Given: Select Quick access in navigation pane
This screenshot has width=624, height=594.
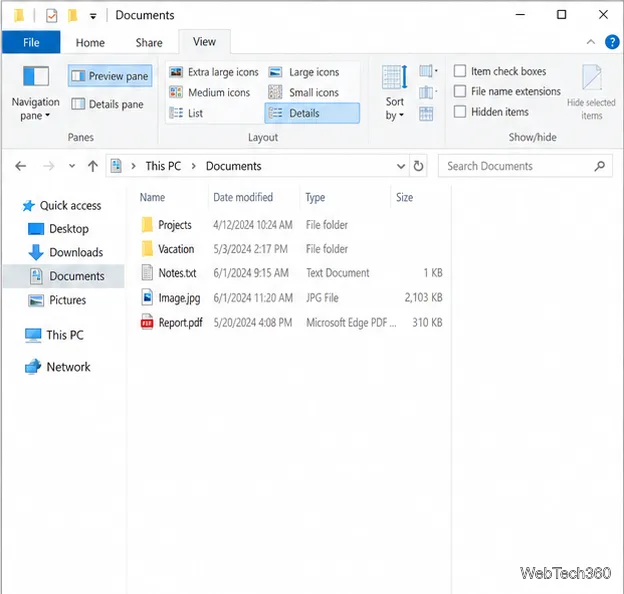Looking at the screenshot, I should click(62, 206).
